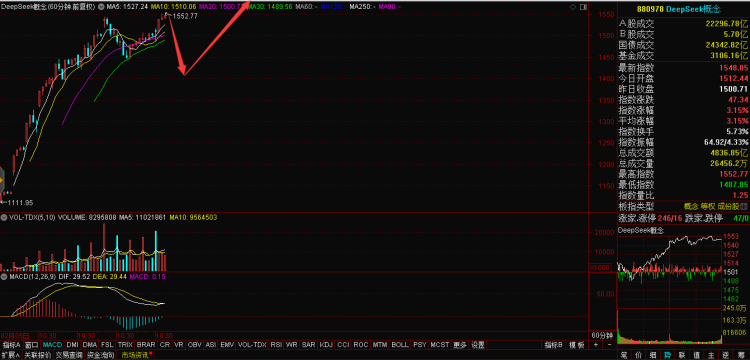Screen dimensions: 750x360
Task: Open the round dropdown icon beside 前复权
Action: tap(100, 7)
